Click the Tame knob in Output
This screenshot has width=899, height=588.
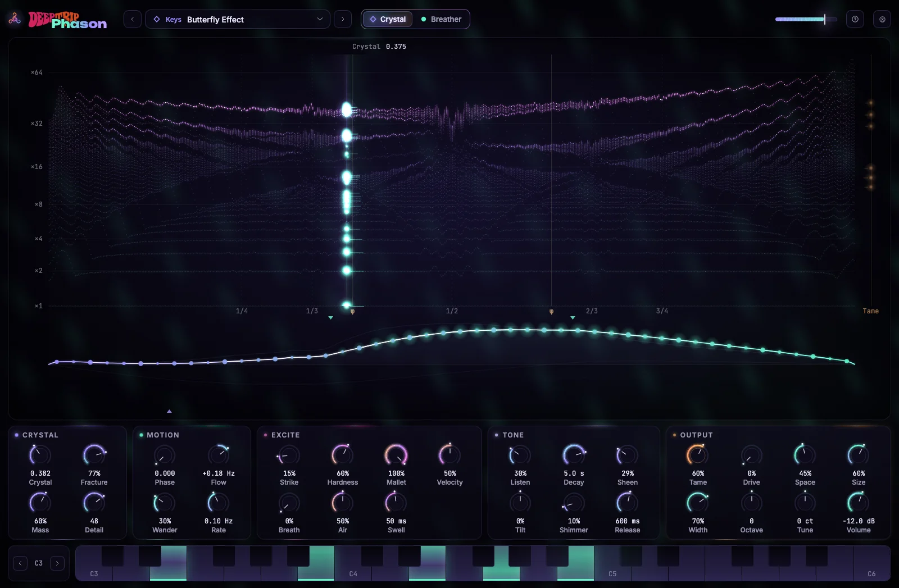tap(698, 455)
